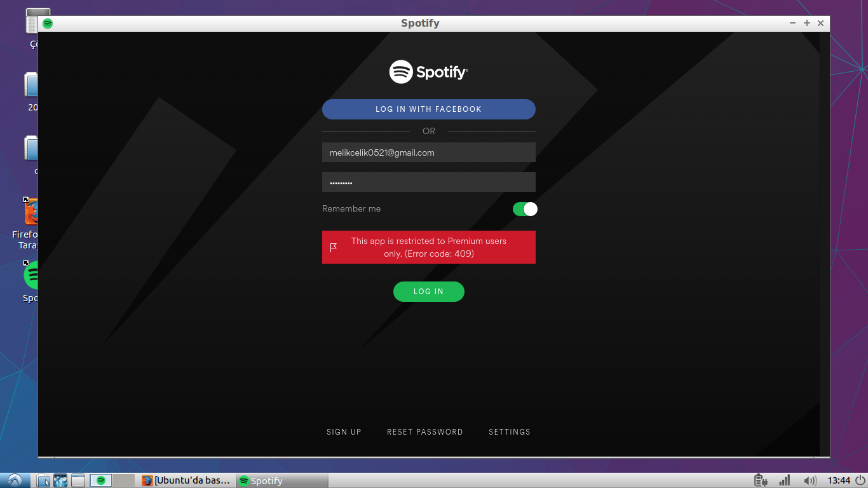Image resolution: width=868 pixels, height=488 pixels.
Task: Switch to the first workspace in pager
Action: click(101, 480)
